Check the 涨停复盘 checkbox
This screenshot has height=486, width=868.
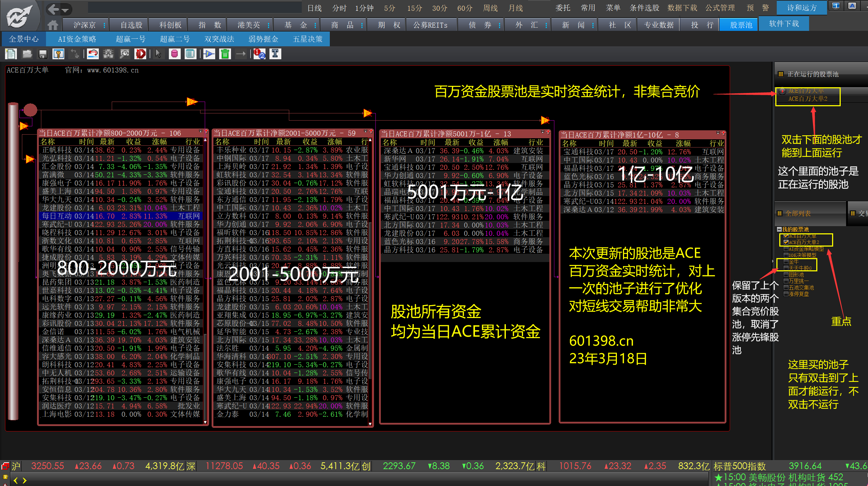(x=786, y=294)
